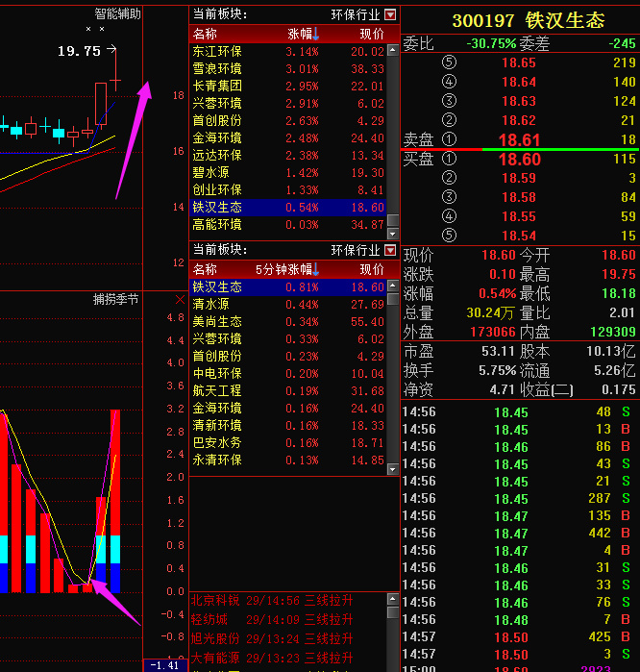
Task: Open 轻纺城 三线拉升 alert
Action: 272,619
